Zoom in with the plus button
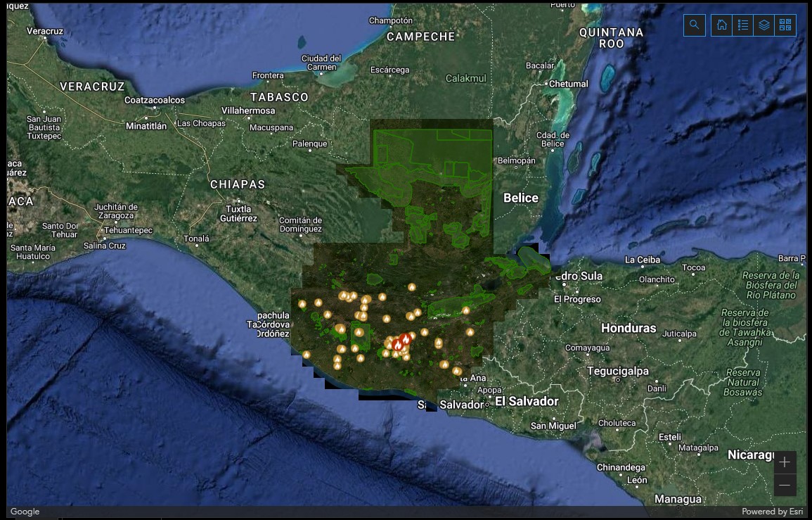The height and width of the screenshot is (520, 812). click(785, 462)
